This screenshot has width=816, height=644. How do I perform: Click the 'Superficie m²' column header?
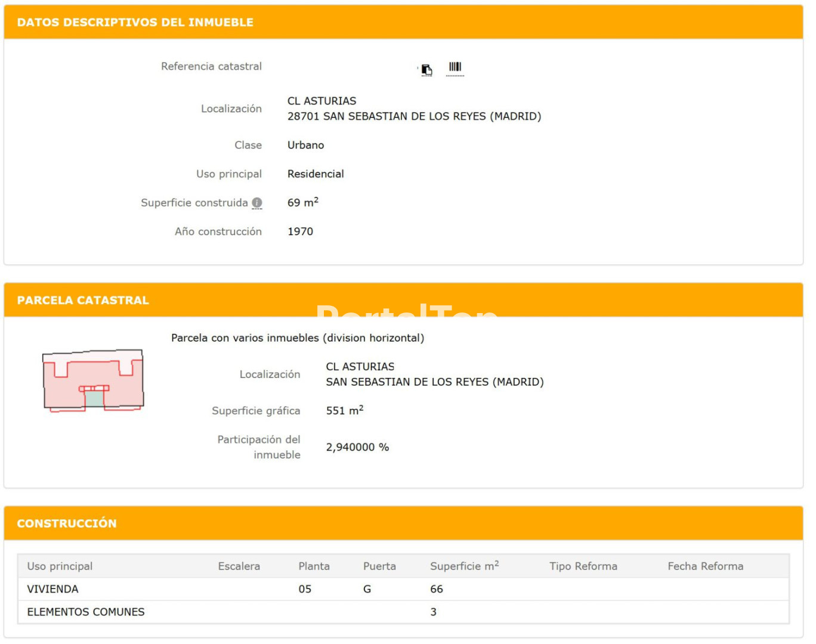coord(464,566)
